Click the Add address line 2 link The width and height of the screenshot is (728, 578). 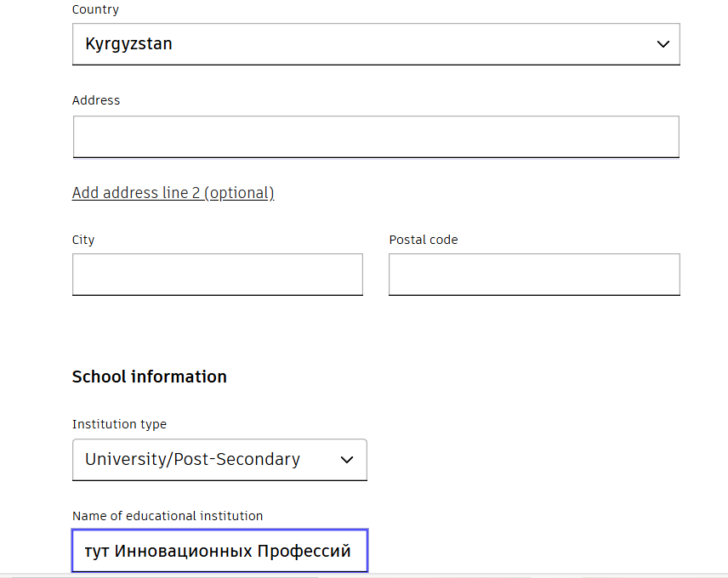pos(173,193)
